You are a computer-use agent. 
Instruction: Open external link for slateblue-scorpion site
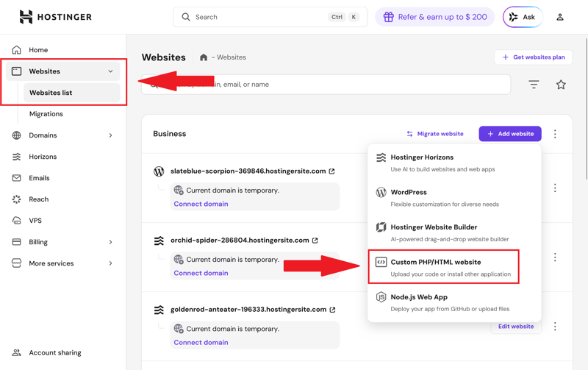point(332,171)
